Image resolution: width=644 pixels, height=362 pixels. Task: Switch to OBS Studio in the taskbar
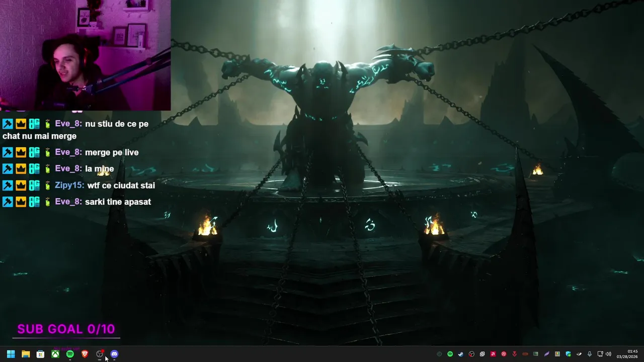(100, 354)
